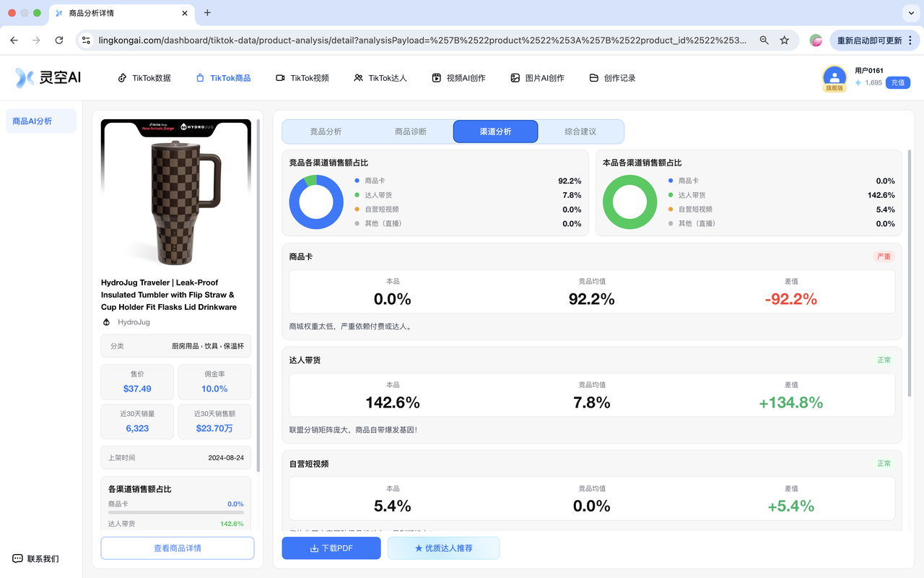This screenshot has height=578, width=924.
Task: Select 商品AI分析 in the sidebar
Action: click(41, 121)
